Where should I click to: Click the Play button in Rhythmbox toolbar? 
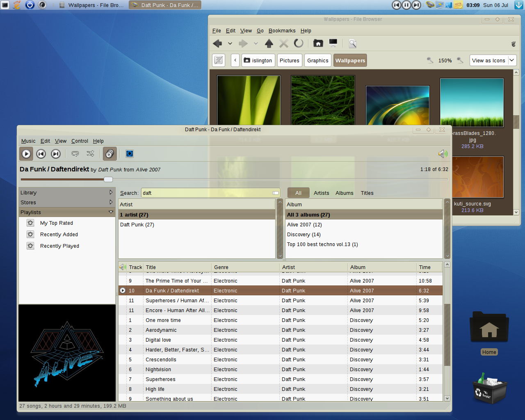pyautogui.click(x=26, y=154)
